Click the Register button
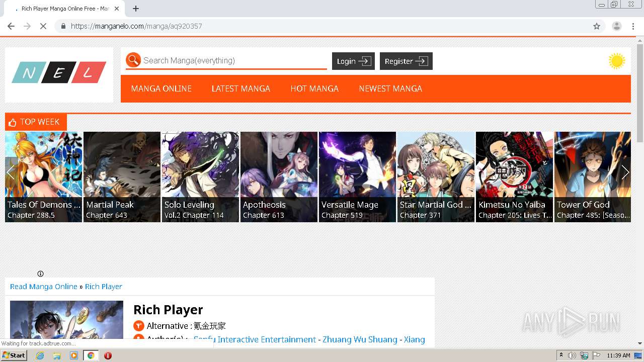 pyautogui.click(x=406, y=61)
